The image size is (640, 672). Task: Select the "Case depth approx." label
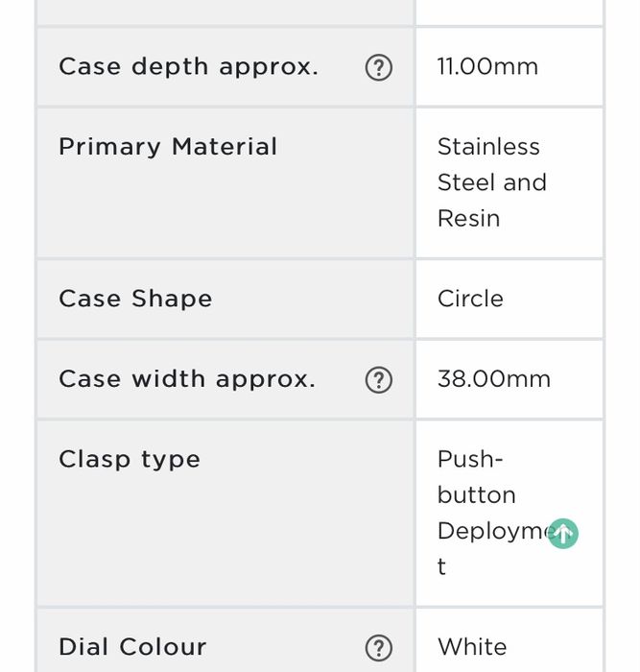[188, 67]
